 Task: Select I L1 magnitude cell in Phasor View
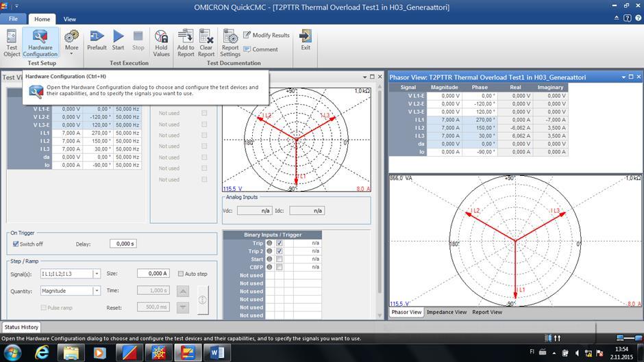[x=445, y=120]
